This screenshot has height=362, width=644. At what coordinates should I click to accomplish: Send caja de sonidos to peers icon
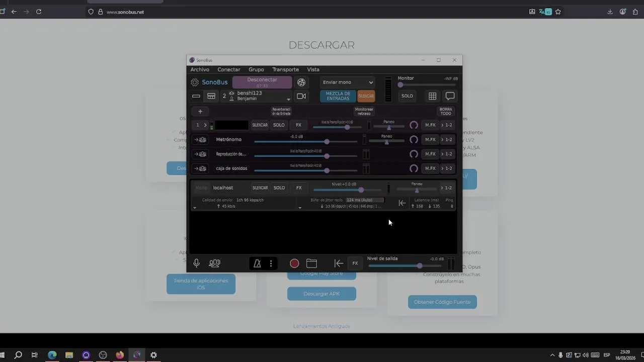coord(200,168)
